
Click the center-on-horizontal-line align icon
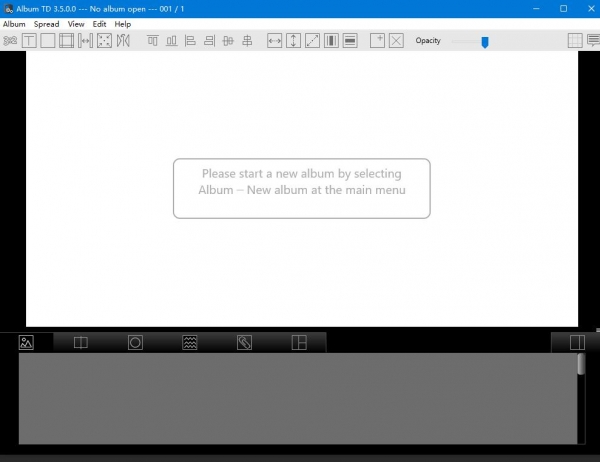pyautogui.click(x=228, y=41)
